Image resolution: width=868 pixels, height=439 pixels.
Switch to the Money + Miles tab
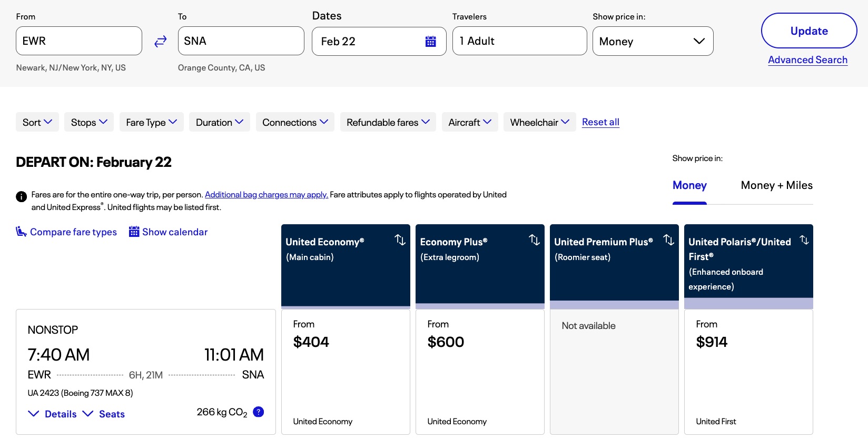[776, 185]
